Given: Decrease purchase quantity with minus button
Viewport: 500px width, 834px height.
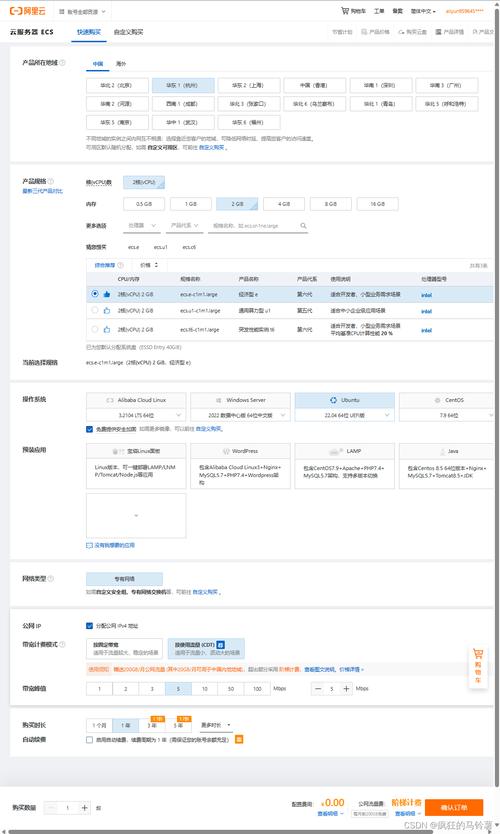Looking at the screenshot, I should pos(51,808).
